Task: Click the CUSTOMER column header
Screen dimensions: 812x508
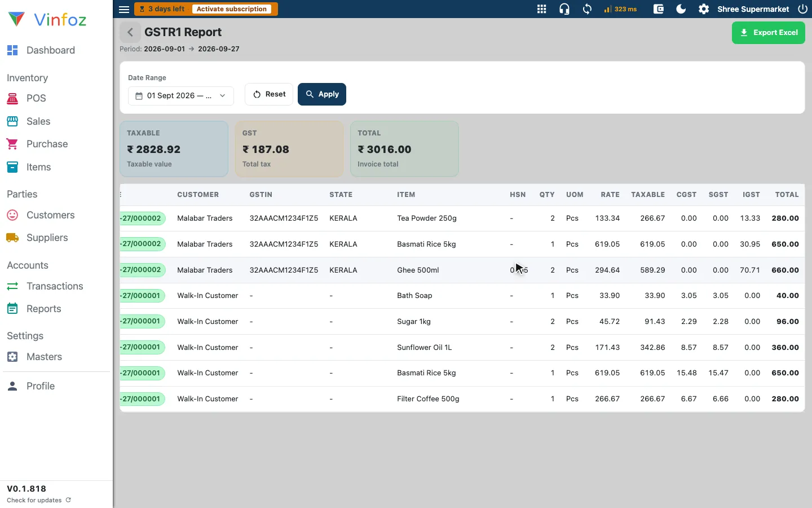Action: point(198,195)
